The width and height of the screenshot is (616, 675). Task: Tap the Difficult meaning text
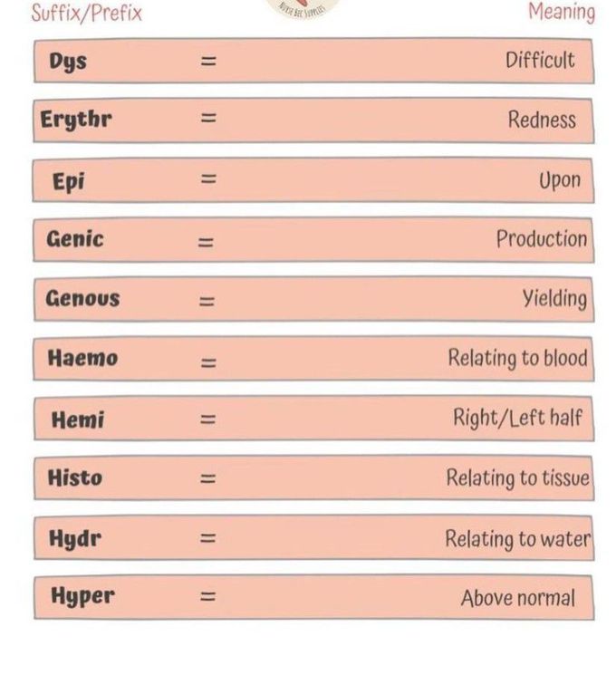pyautogui.click(x=540, y=61)
